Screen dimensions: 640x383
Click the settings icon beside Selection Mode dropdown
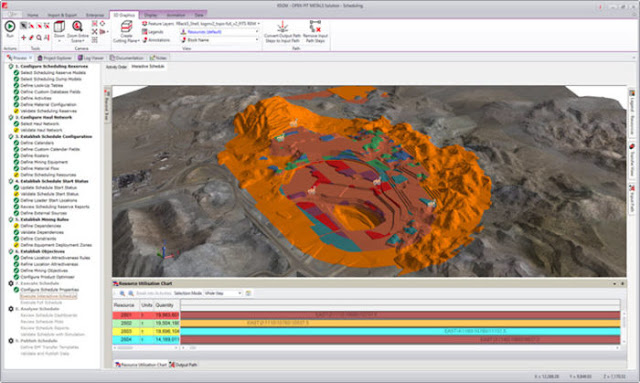[248, 293]
